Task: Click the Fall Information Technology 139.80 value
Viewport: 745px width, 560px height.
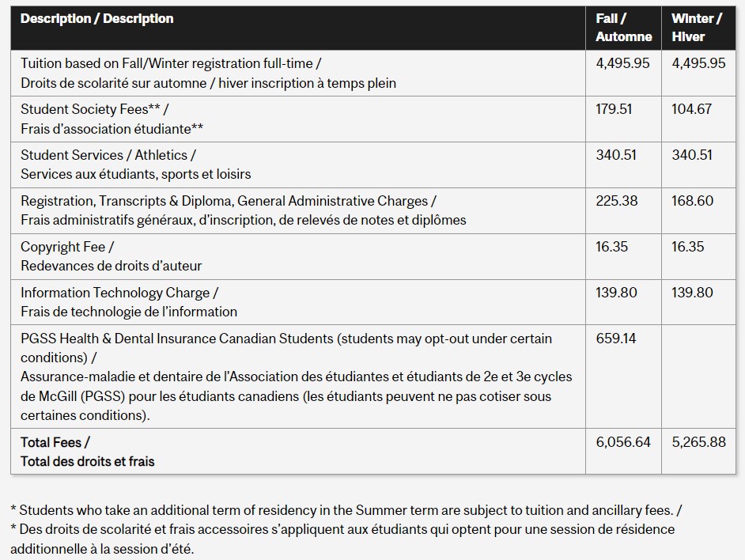Action: pyautogui.click(x=616, y=293)
